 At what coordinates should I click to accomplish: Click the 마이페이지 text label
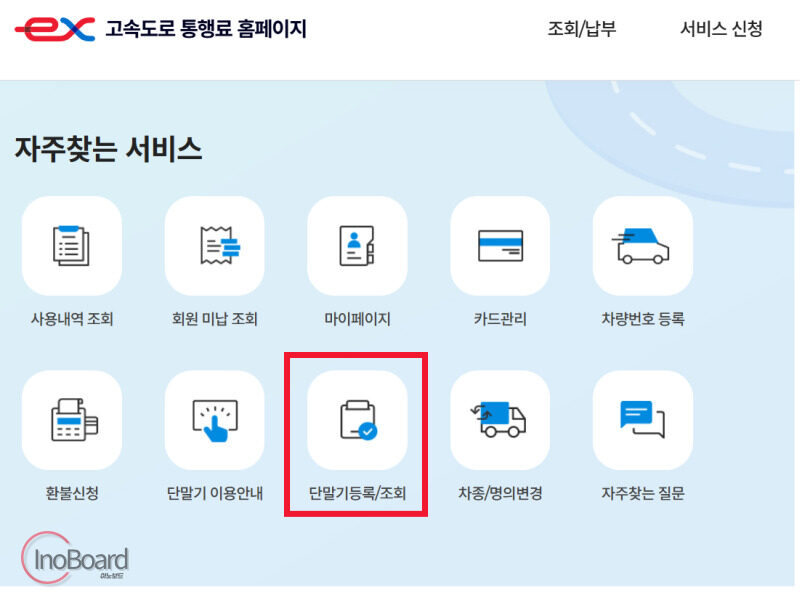(x=357, y=319)
